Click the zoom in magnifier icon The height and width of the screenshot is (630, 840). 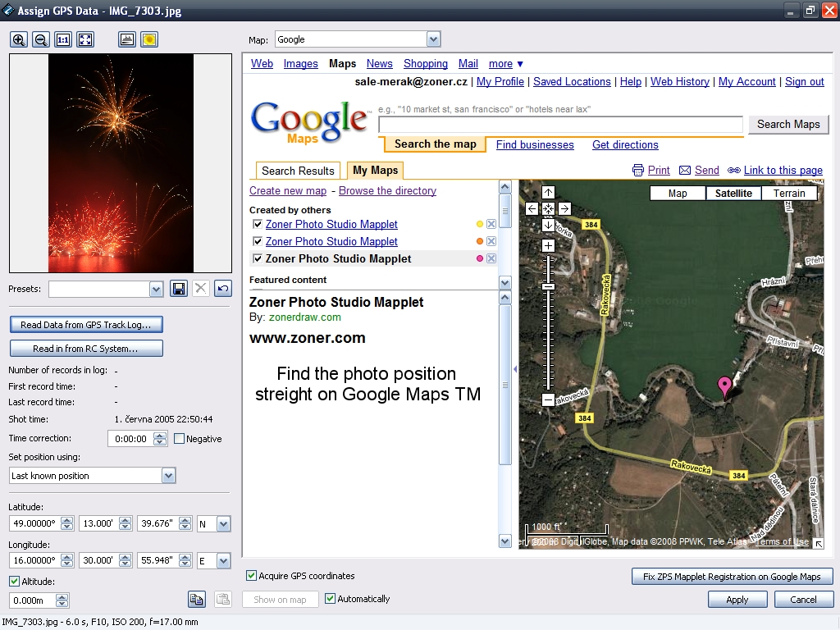pyautogui.click(x=19, y=39)
